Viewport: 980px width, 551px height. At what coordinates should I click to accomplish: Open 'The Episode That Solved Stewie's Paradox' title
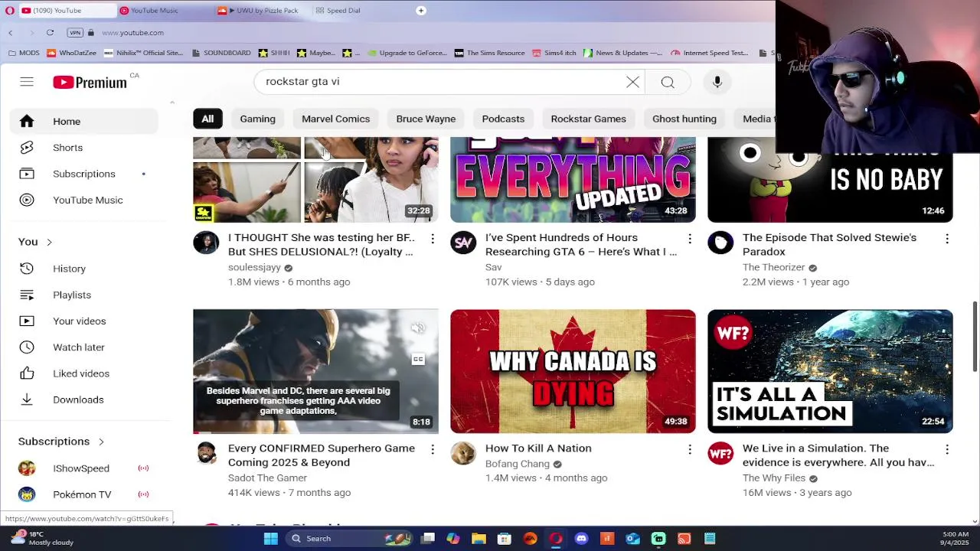[x=829, y=244]
